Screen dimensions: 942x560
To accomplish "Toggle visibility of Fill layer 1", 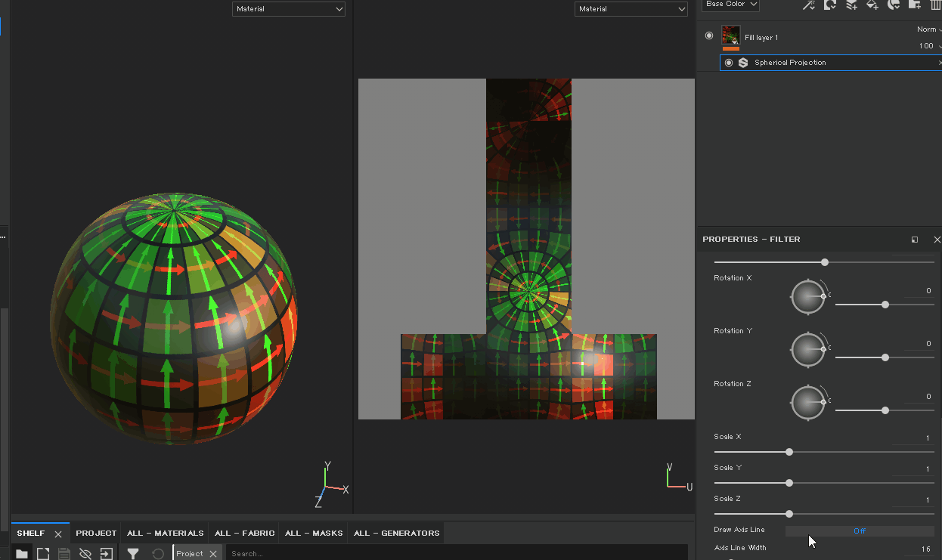I will pyautogui.click(x=708, y=36).
